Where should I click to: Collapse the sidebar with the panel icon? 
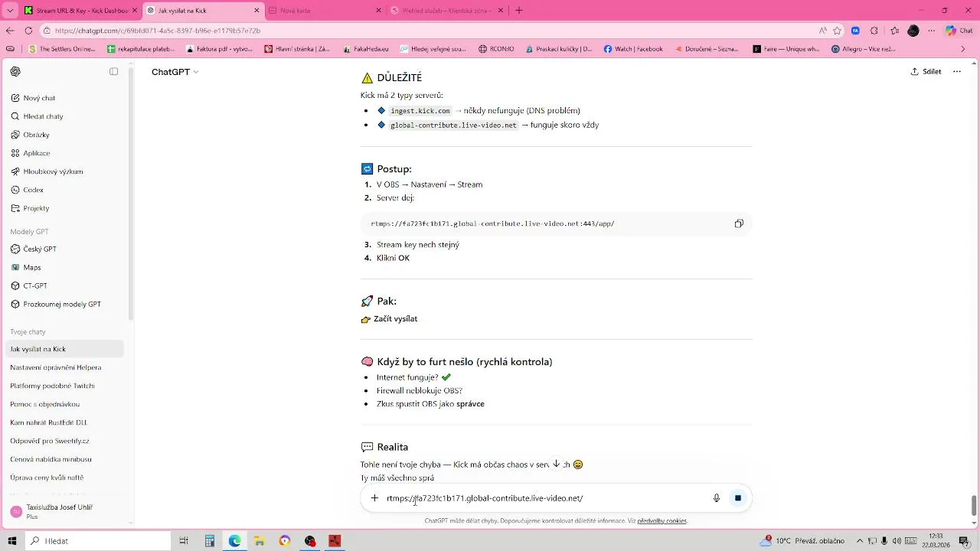[113, 71]
